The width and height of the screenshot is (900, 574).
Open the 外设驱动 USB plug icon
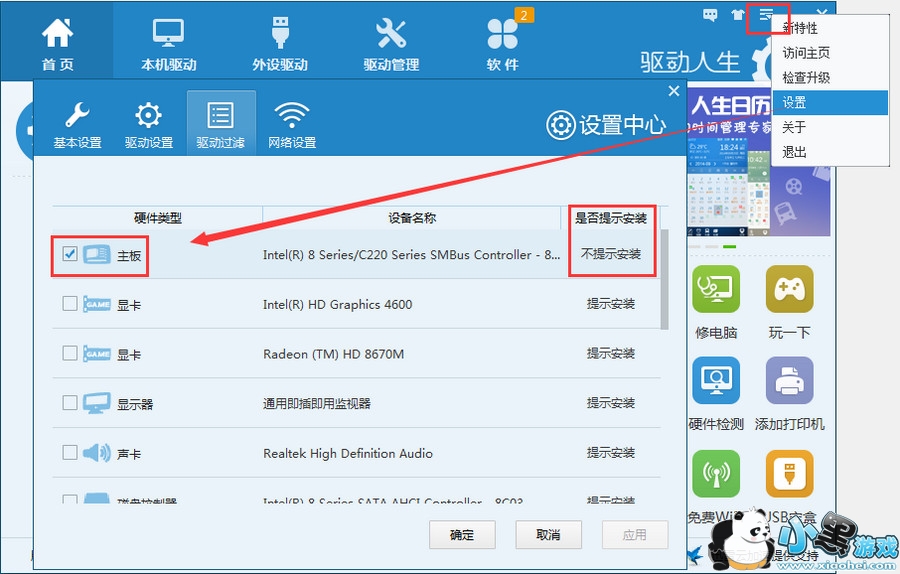[280, 32]
